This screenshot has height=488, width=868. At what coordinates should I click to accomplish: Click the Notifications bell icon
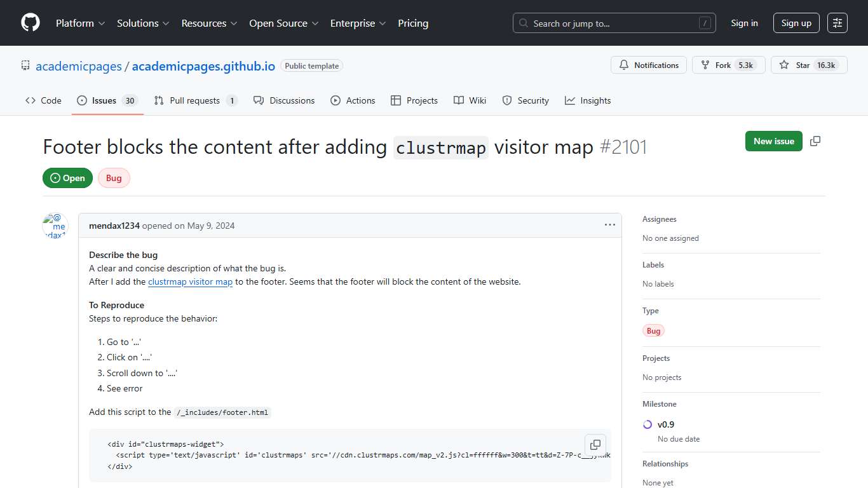click(623, 65)
